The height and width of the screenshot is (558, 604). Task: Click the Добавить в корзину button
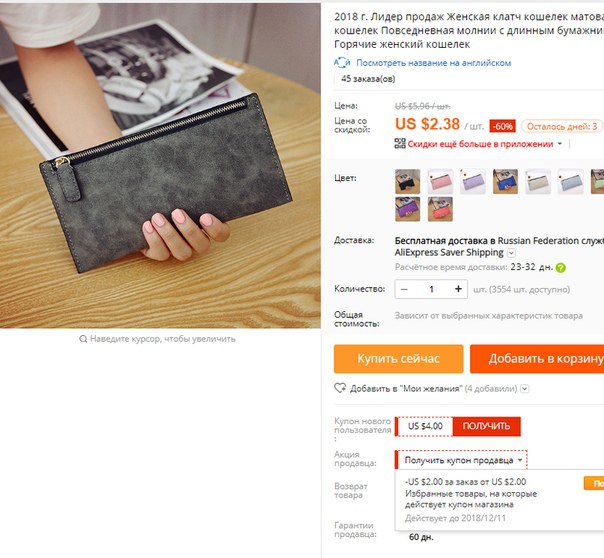point(537,359)
